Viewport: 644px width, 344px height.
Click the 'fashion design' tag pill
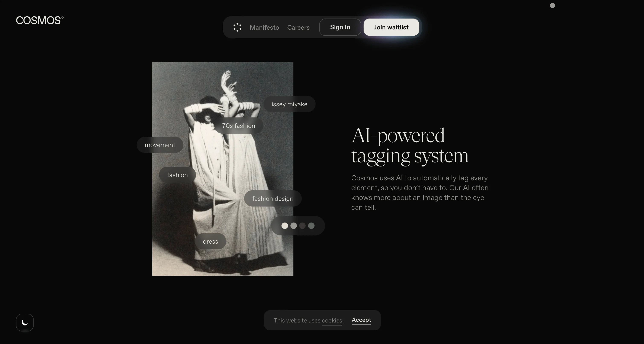tap(273, 199)
